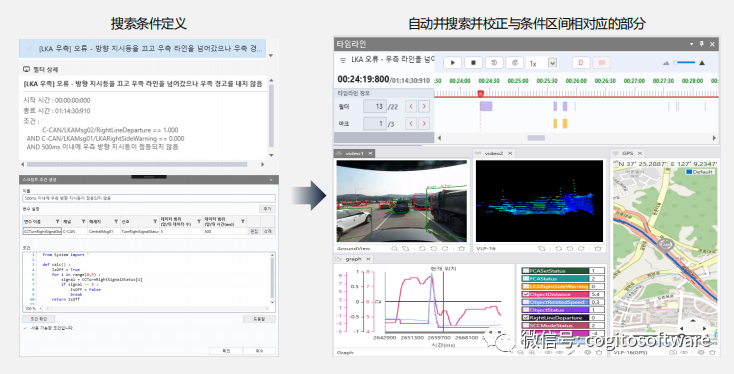Toggle the LKARightSideWarning signal checkbox
Viewport: 734px width, 374px height.
(526, 286)
